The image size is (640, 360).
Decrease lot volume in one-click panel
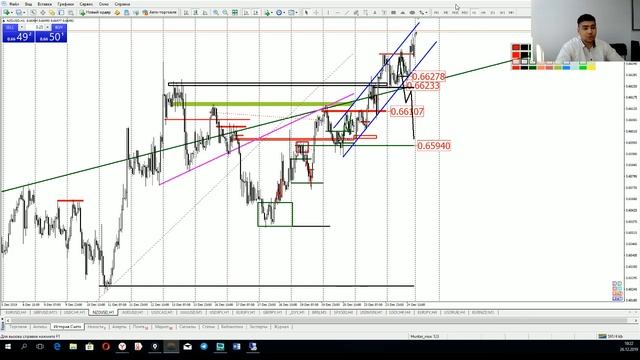[x=21, y=27]
